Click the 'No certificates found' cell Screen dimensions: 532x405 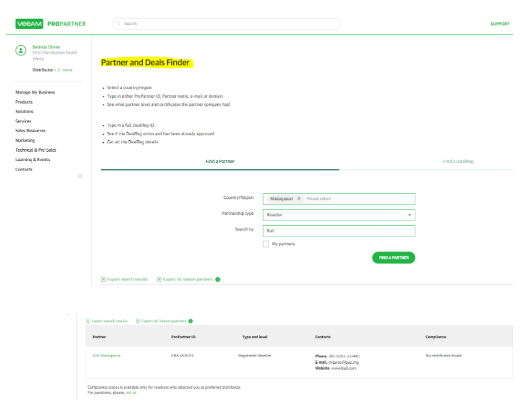[x=444, y=356]
